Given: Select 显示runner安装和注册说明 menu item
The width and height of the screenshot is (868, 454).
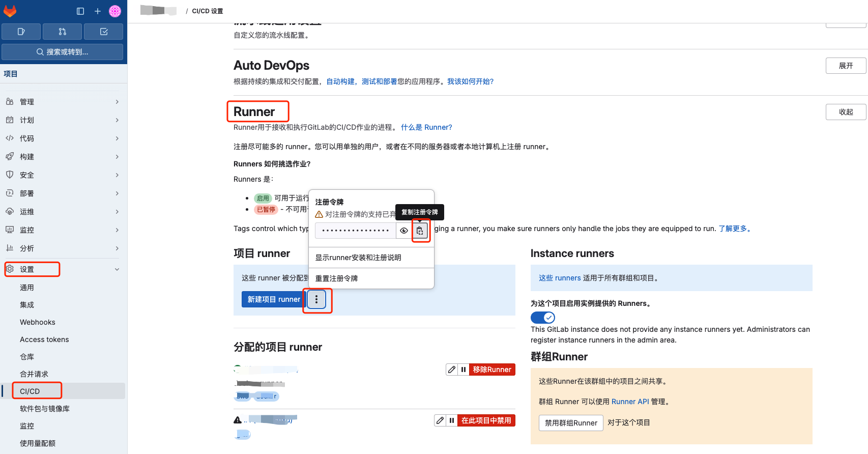Looking at the screenshot, I should pyautogui.click(x=371, y=258).
